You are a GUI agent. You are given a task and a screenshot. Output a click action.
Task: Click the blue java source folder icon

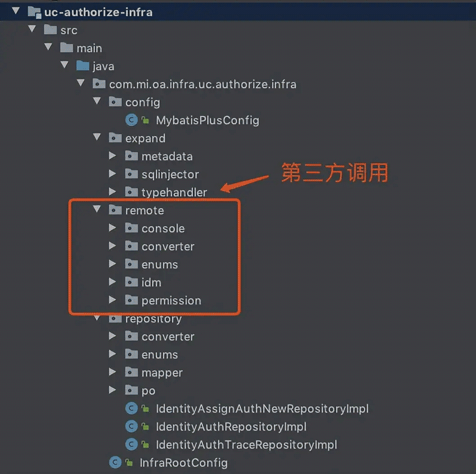tap(82, 65)
